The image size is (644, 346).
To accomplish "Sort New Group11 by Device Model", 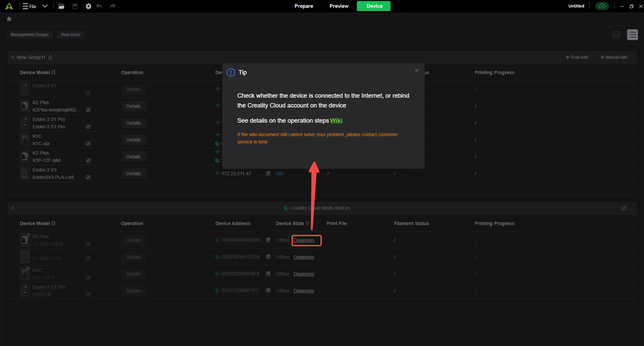I will coord(53,73).
